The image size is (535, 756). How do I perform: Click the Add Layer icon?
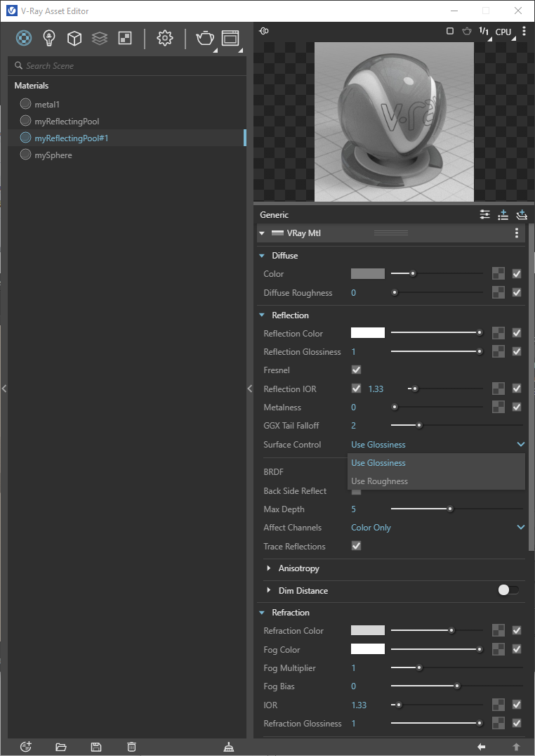point(522,215)
